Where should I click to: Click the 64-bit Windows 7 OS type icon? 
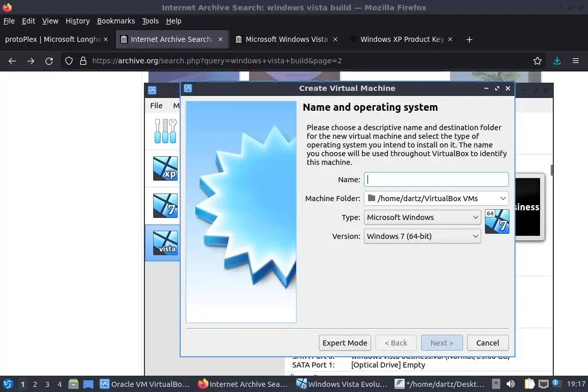point(497,222)
